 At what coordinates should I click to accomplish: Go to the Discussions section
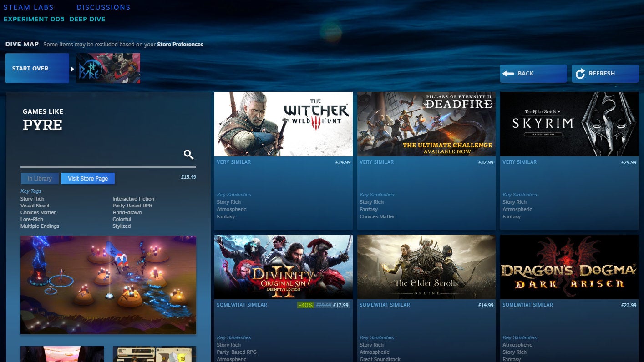point(103,7)
